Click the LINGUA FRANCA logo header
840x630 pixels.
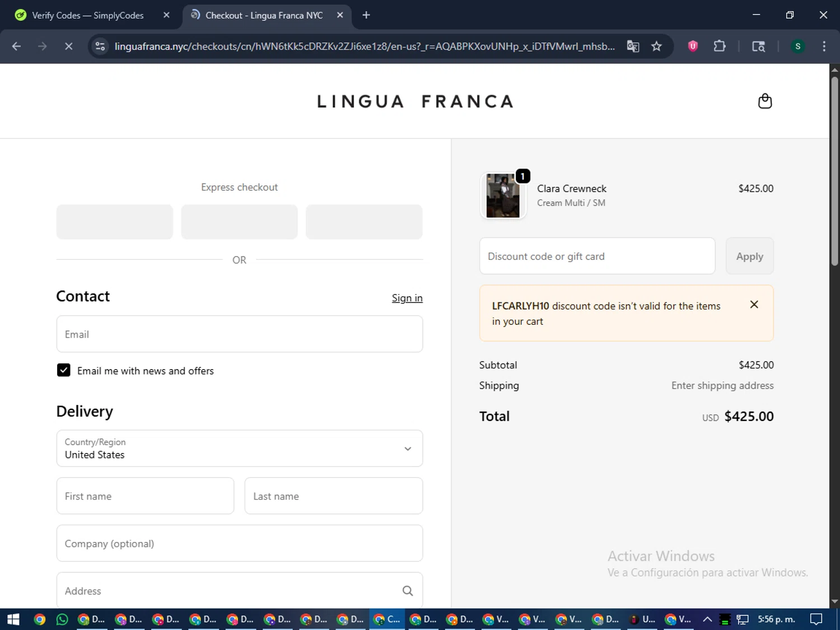click(415, 101)
